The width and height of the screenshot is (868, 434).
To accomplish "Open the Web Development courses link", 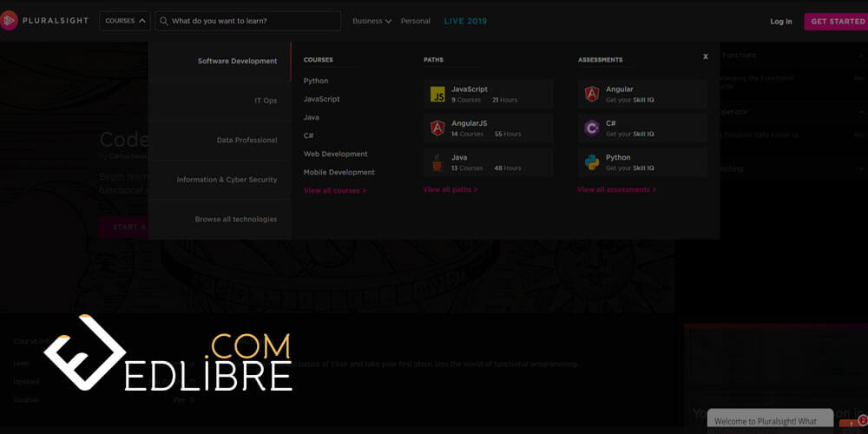I will tap(335, 154).
